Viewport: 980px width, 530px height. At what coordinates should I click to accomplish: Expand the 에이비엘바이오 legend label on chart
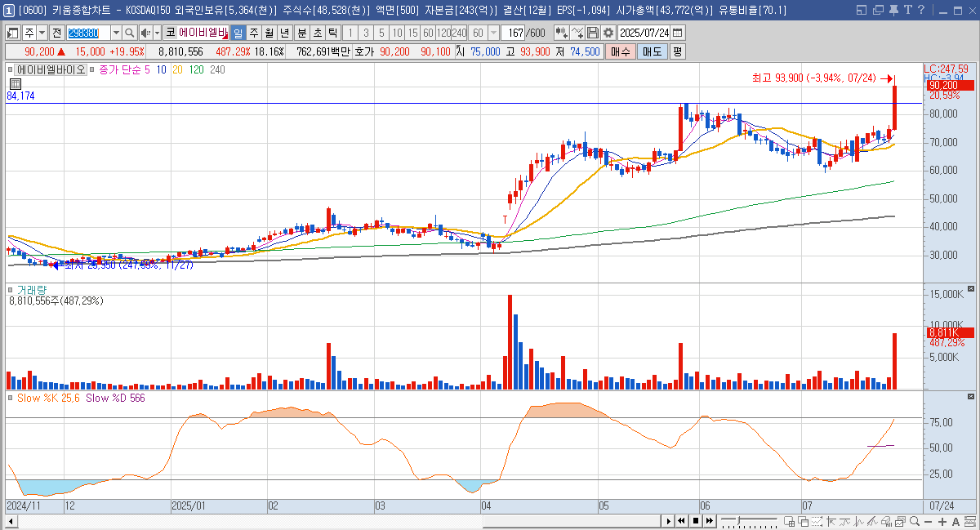[51, 70]
